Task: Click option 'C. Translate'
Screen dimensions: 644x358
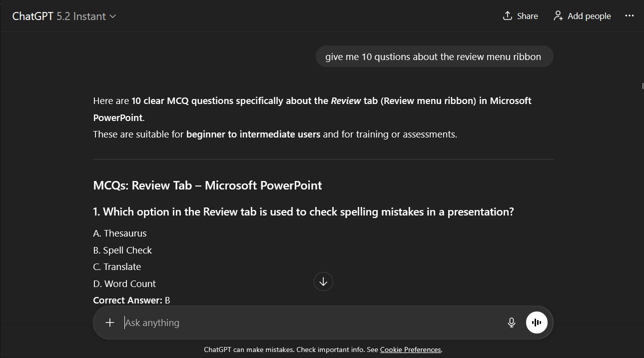Action: [117, 267]
